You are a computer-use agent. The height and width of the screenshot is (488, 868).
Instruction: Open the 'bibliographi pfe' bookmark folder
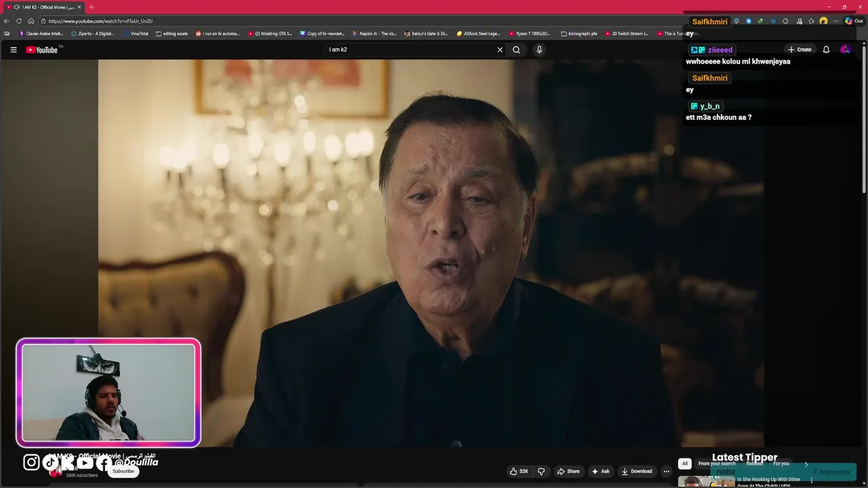[579, 33]
